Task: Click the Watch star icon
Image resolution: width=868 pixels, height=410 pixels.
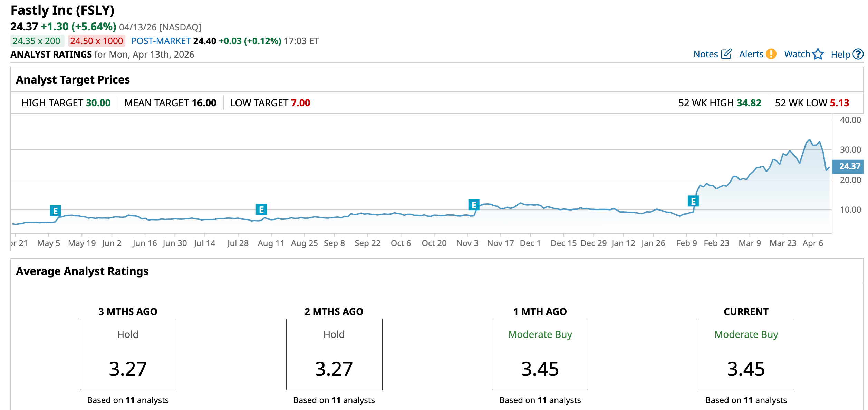Action: [x=818, y=54]
